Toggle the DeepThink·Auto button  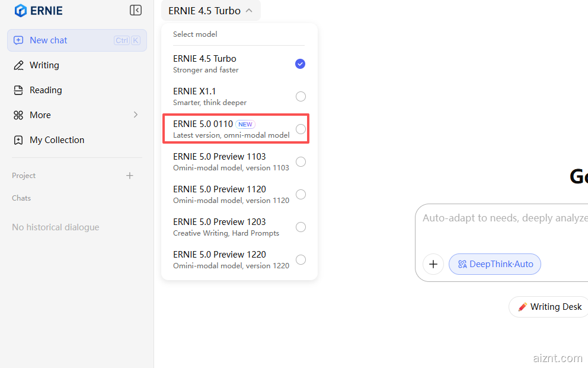tap(495, 264)
